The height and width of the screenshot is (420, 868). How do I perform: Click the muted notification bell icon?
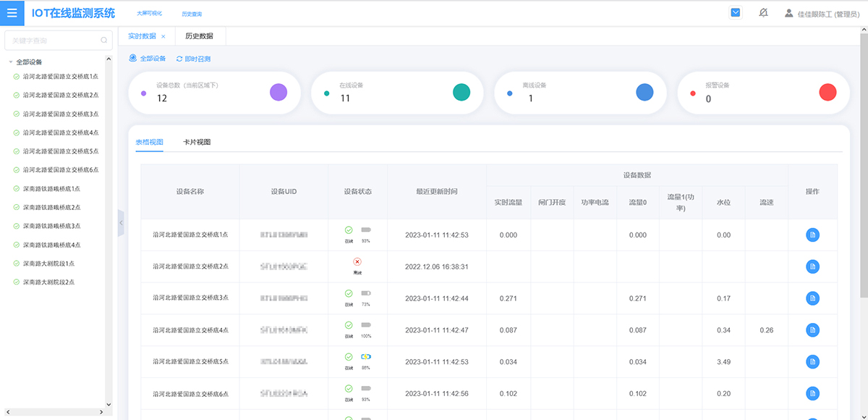(x=763, y=13)
